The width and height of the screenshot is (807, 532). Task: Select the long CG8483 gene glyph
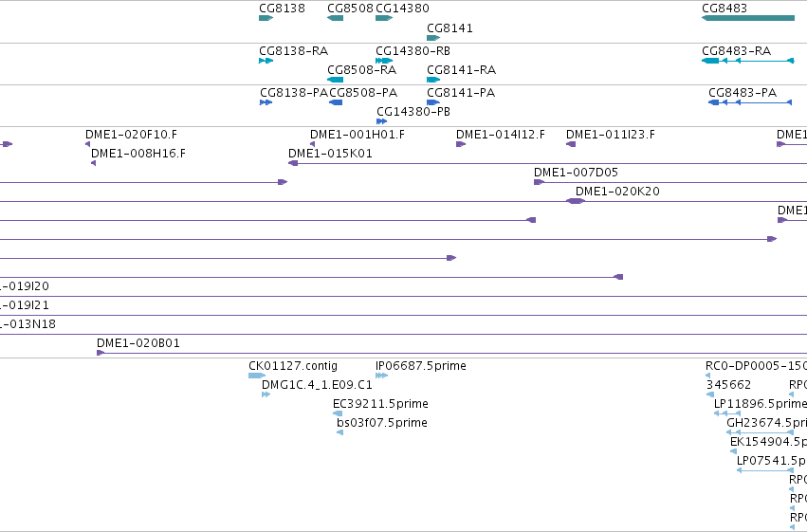point(748,18)
